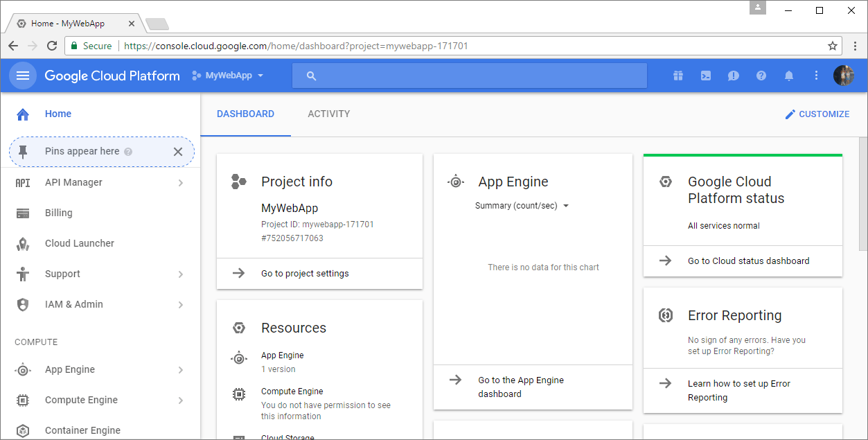Open the Cloud status dashboard

(x=749, y=261)
